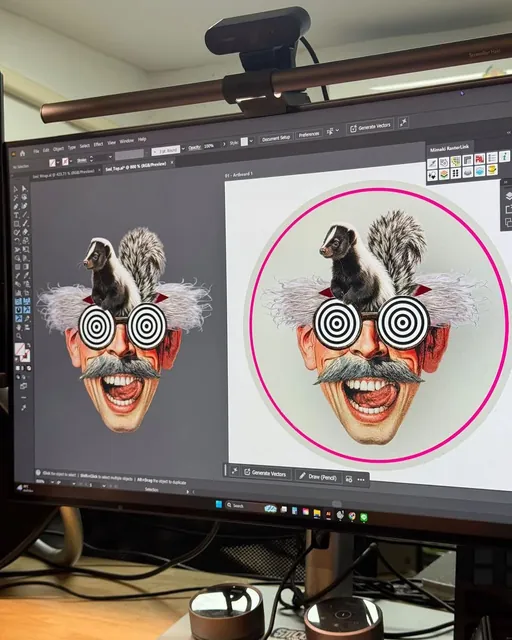Image resolution: width=512 pixels, height=640 pixels.
Task: Click the fill color swatch in control bar
Action: click(52, 163)
